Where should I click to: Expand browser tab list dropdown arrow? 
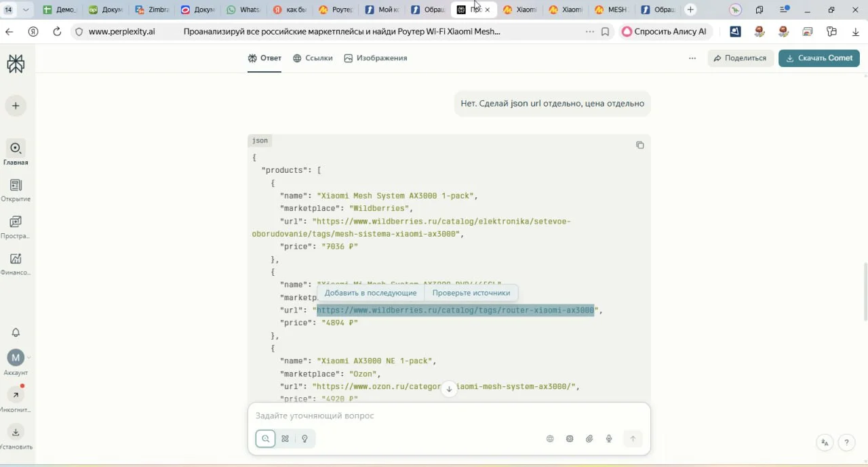(26, 10)
